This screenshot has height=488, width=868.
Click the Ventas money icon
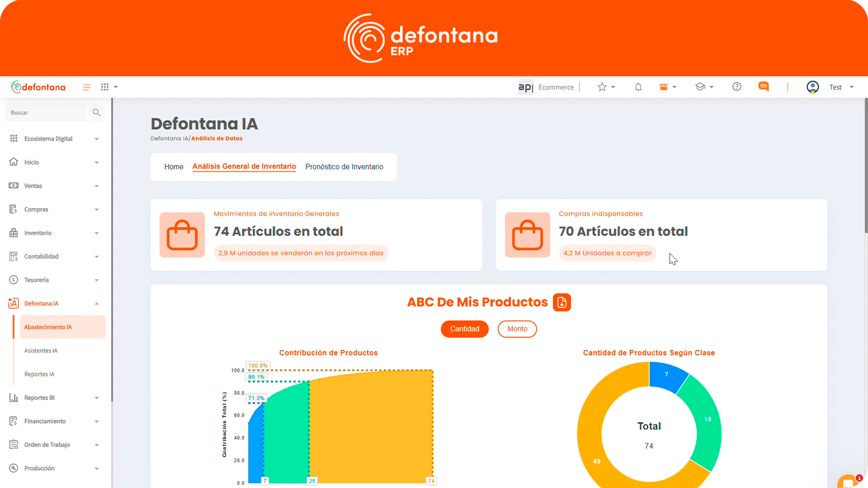point(14,186)
